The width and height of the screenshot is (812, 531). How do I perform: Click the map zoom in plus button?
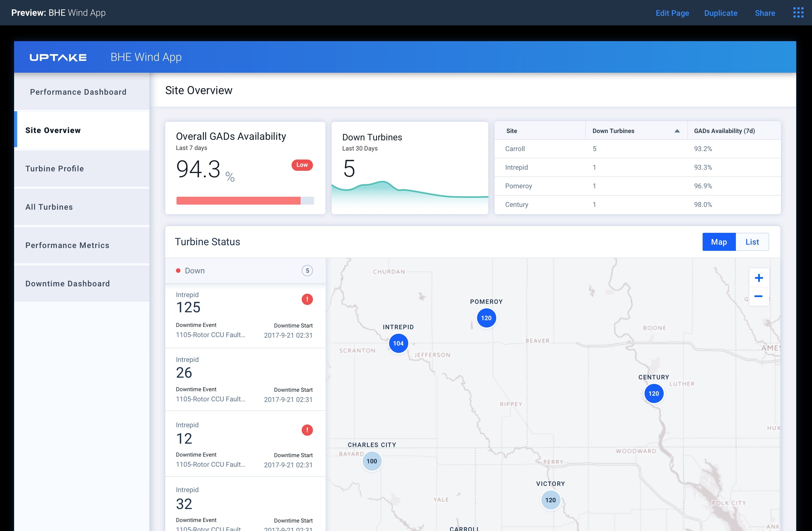point(759,278)
